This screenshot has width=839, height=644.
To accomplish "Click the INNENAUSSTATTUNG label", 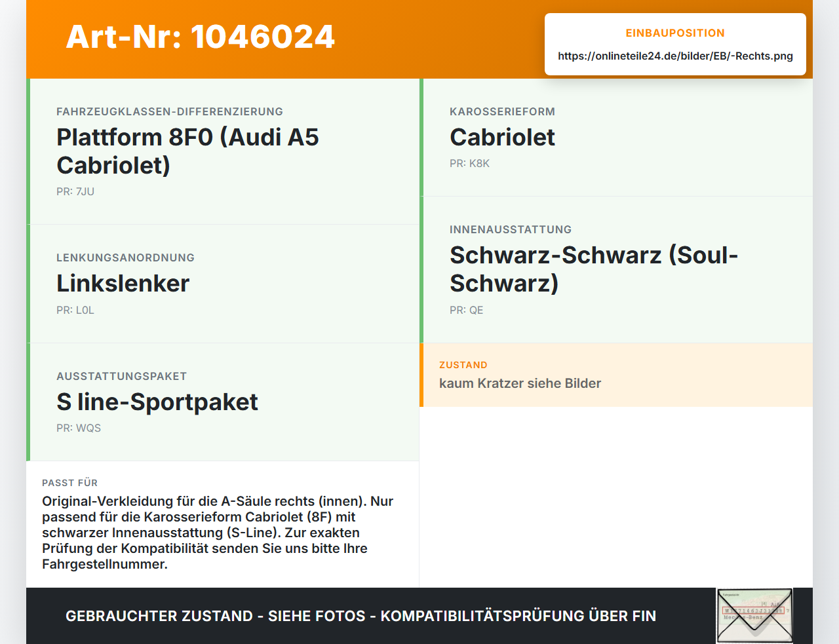I will tap(511, 230).
